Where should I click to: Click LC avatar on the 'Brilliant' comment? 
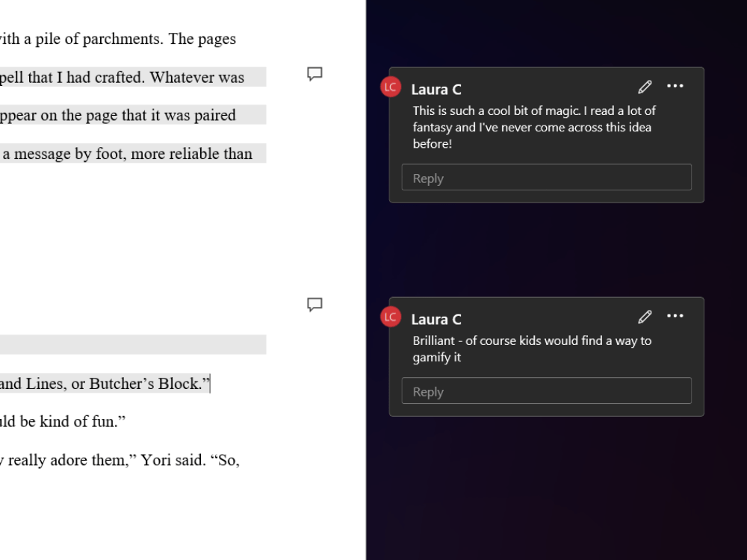pos(391,317)
